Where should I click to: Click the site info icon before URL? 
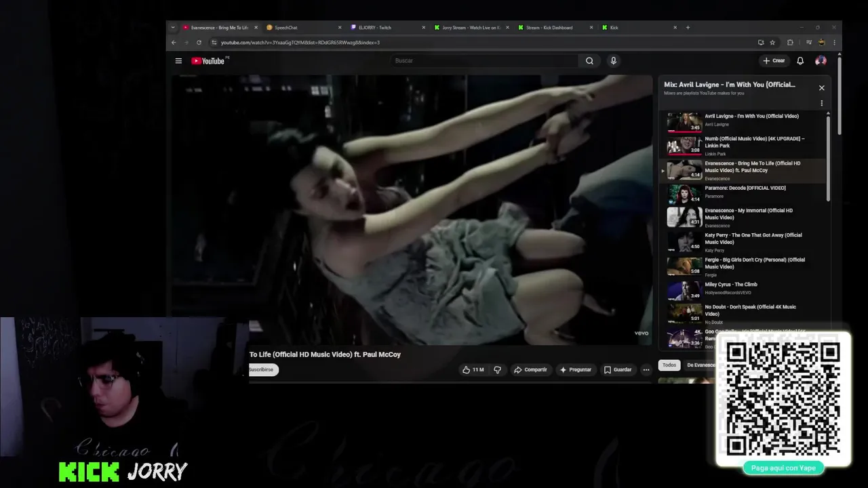point(214,43)
